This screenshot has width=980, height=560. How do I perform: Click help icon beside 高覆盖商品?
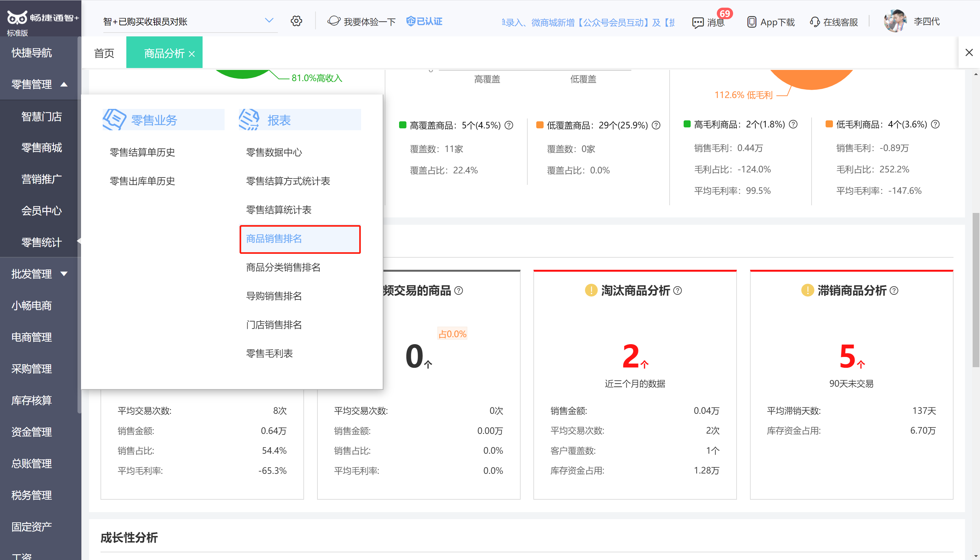(x=509, y=125)
